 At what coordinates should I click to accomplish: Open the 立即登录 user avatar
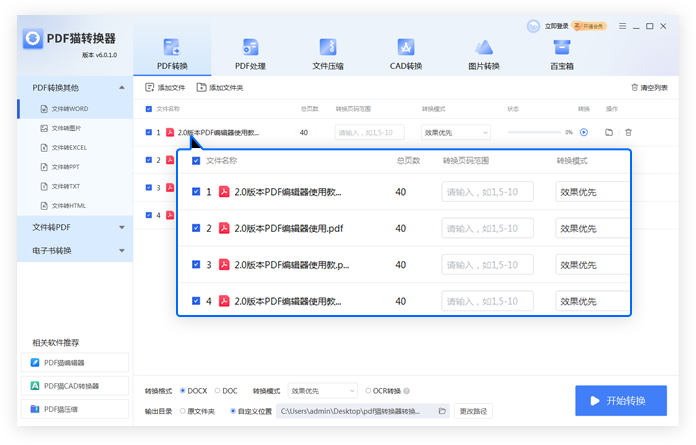click(533, 26)
